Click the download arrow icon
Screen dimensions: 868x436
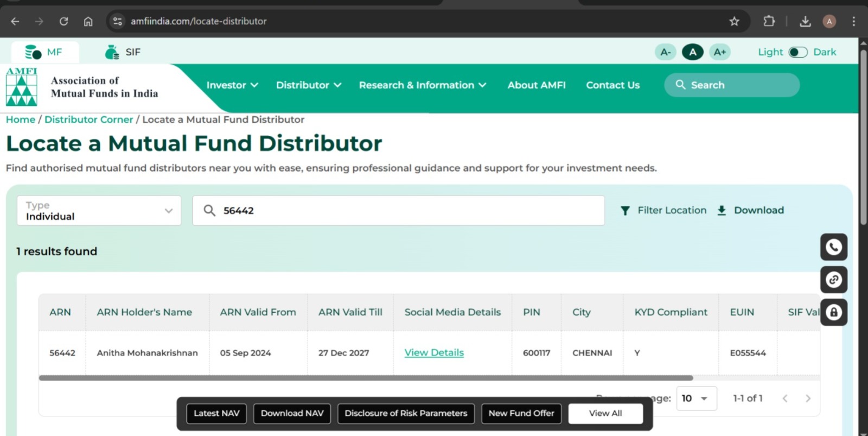[722, 211]
